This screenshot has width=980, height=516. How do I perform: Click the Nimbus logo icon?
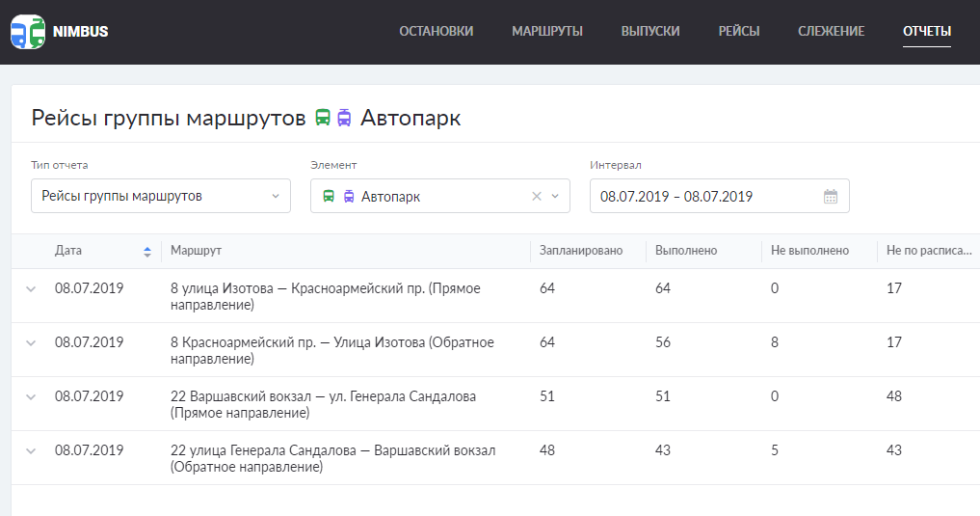[x=27, y=32]
